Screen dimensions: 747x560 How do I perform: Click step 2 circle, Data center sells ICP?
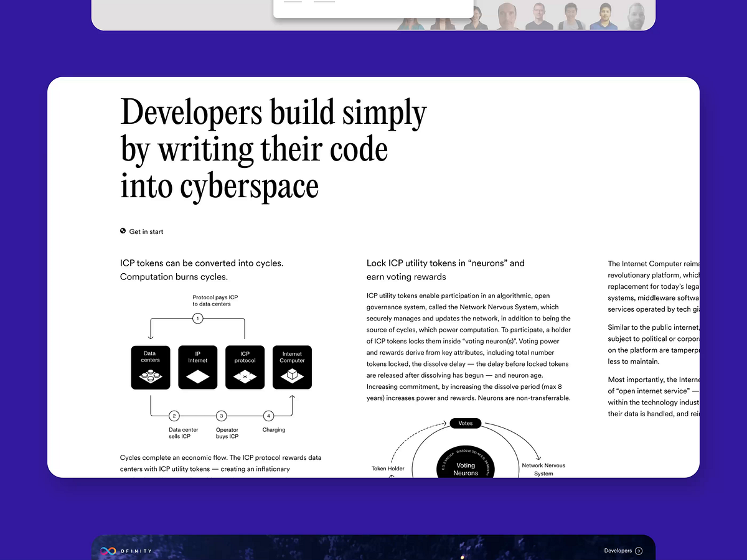[174, 416]
